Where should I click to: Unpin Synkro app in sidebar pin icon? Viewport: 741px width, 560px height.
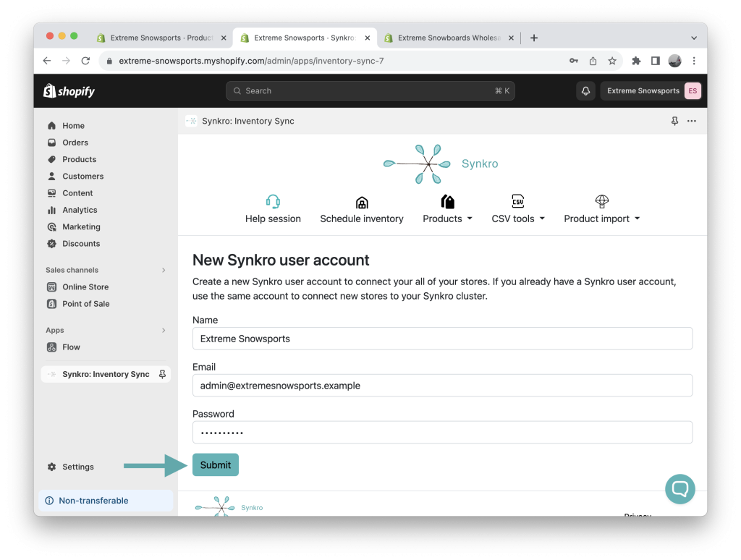click(162, 374)
